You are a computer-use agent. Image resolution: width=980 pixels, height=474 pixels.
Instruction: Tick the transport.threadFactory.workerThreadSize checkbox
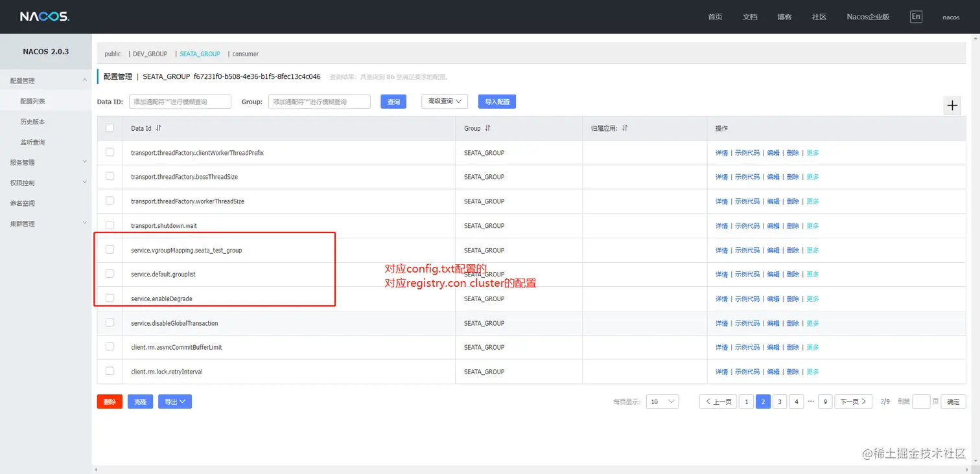coord(110,201)
